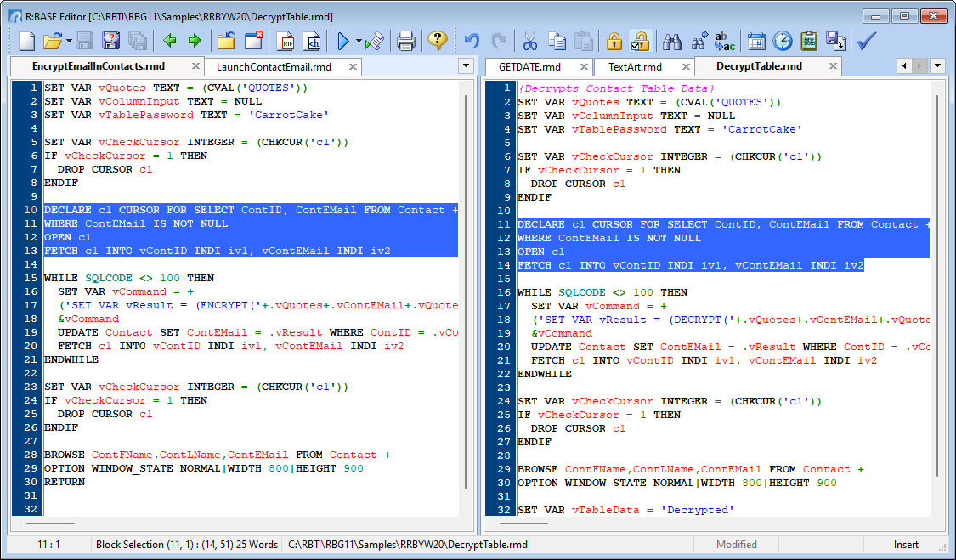Click left pane horizontal scrollbar thumb
The width and height of the screenshot is (956, 560).
(51, 523)
